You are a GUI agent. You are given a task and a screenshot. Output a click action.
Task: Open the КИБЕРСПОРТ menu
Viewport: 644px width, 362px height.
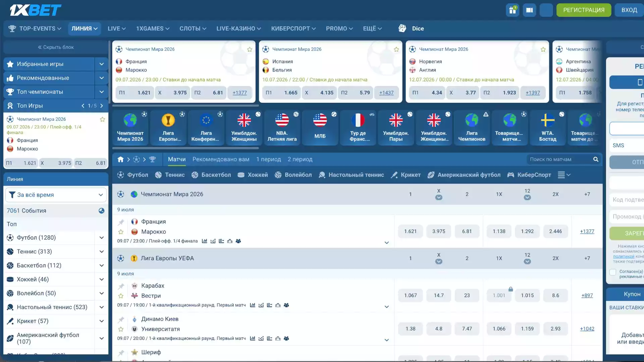coord(293,28)
